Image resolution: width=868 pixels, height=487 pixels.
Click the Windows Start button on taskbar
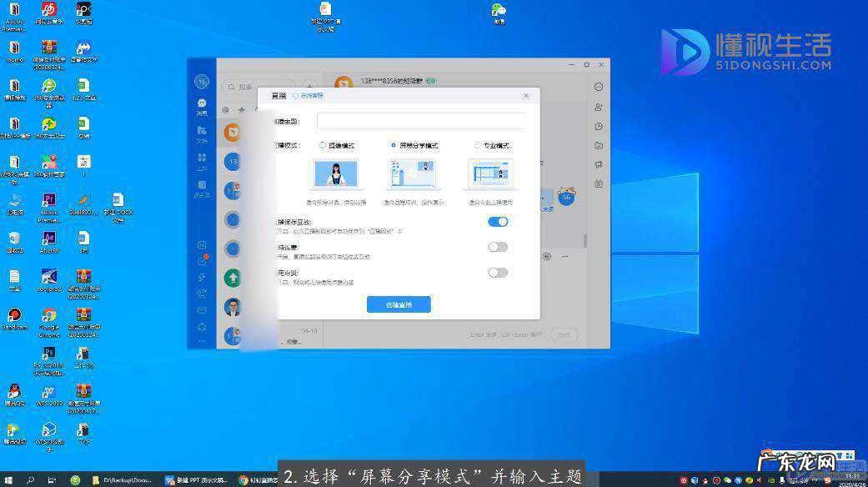point(9,480)
